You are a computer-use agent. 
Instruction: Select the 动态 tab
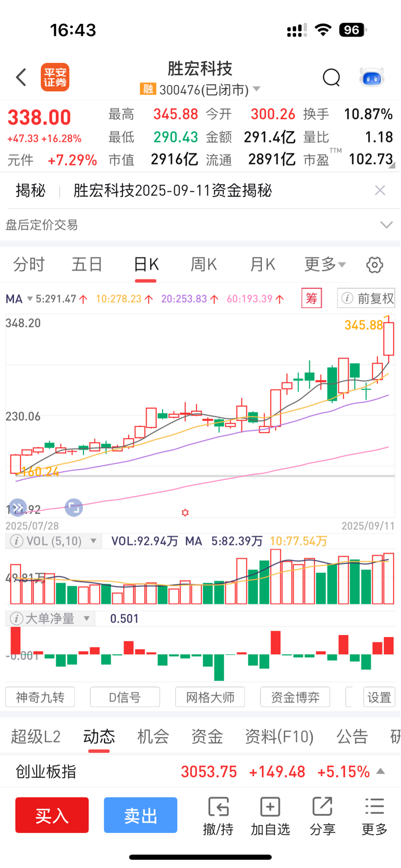tap(99, 737)
